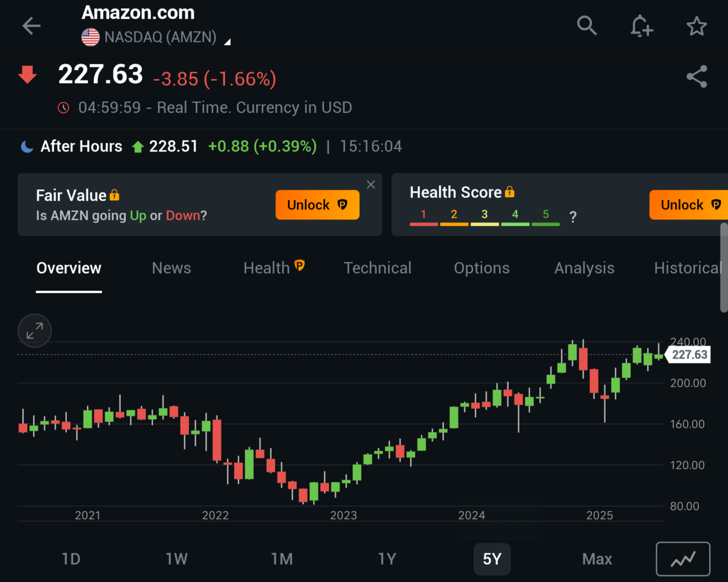Click the 227.63 price label on chart axis
The image size is (728, 582).
tap(688, 354)
